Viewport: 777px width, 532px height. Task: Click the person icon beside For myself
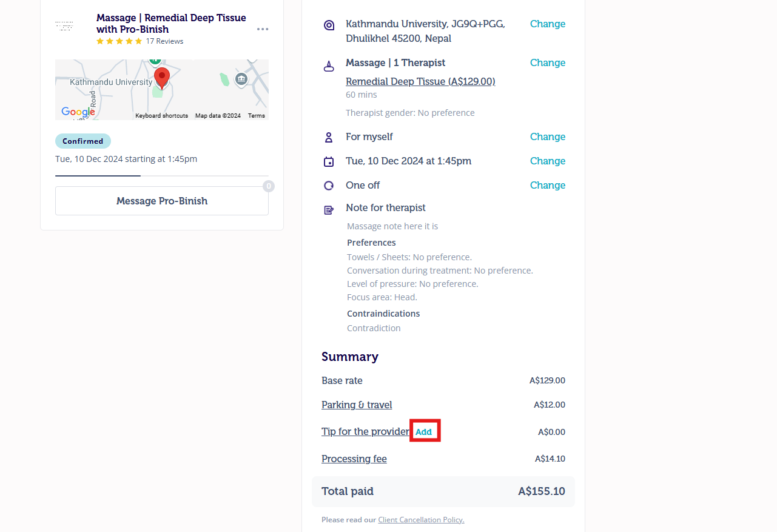coord(329,137)
